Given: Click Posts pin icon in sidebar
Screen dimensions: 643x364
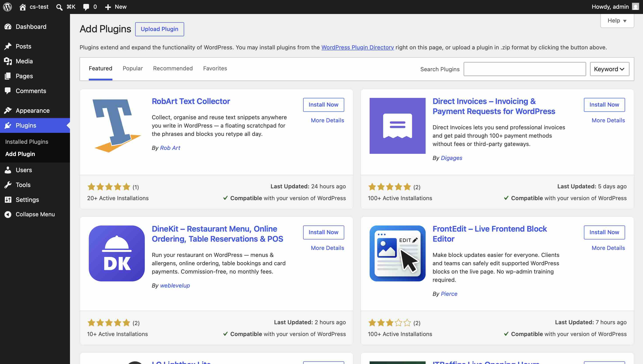Looking at the screenshot, I should pos(8,46).
